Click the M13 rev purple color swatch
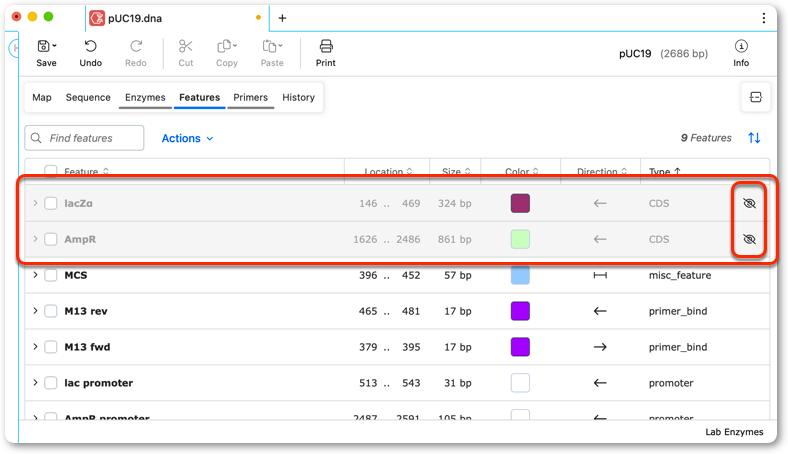 pyautogui.click(x=520, y=311)
